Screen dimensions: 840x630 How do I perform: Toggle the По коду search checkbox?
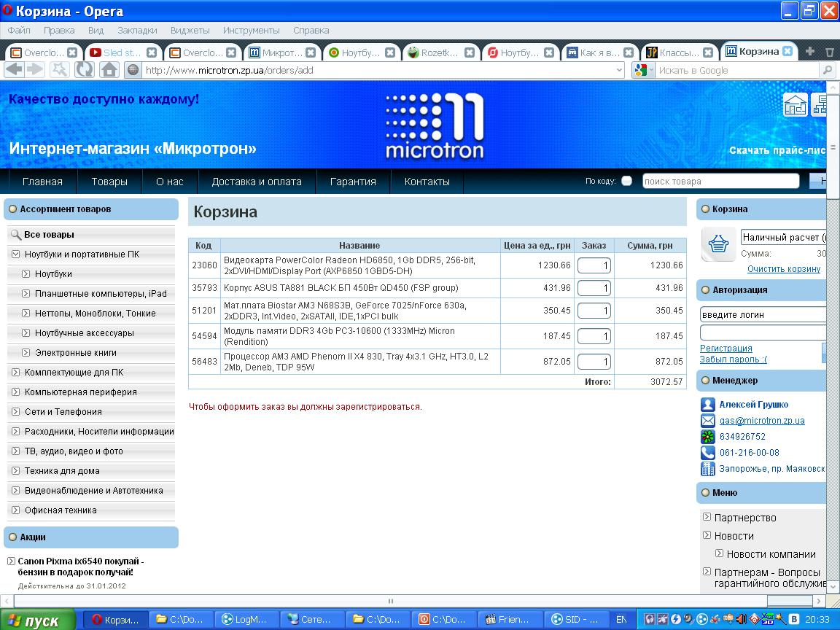(626, 181)
